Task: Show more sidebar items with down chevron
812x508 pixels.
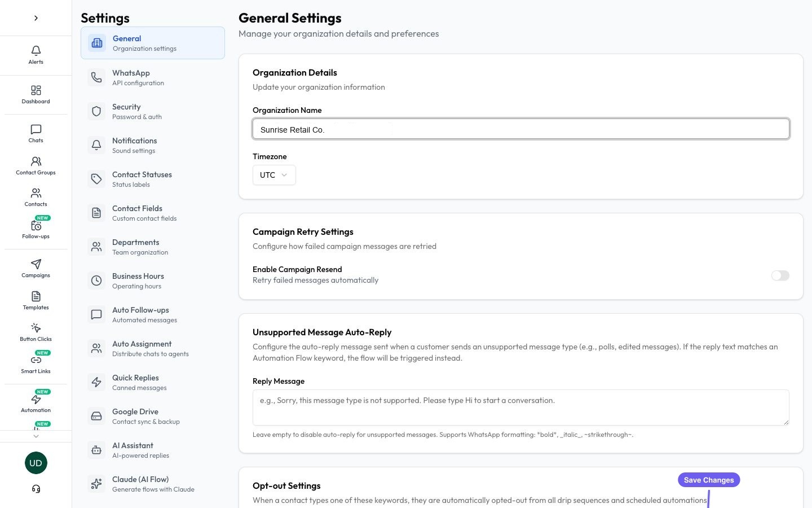Action: [x=36, y=436]
